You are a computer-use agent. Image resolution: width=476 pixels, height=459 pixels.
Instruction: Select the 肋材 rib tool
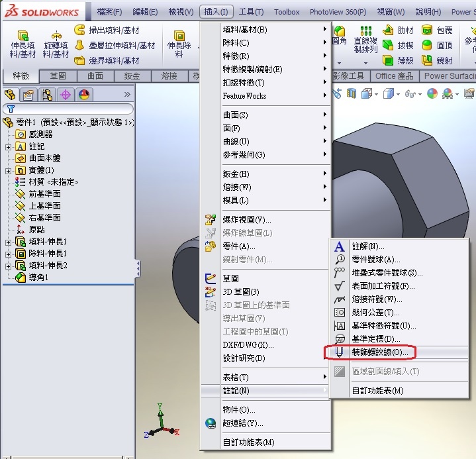[398, 30]
